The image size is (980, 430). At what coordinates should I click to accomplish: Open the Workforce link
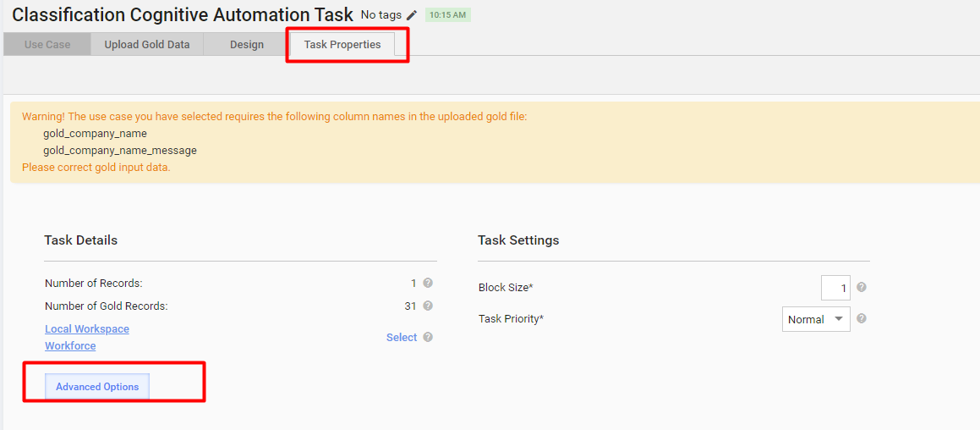click(70, 345)
